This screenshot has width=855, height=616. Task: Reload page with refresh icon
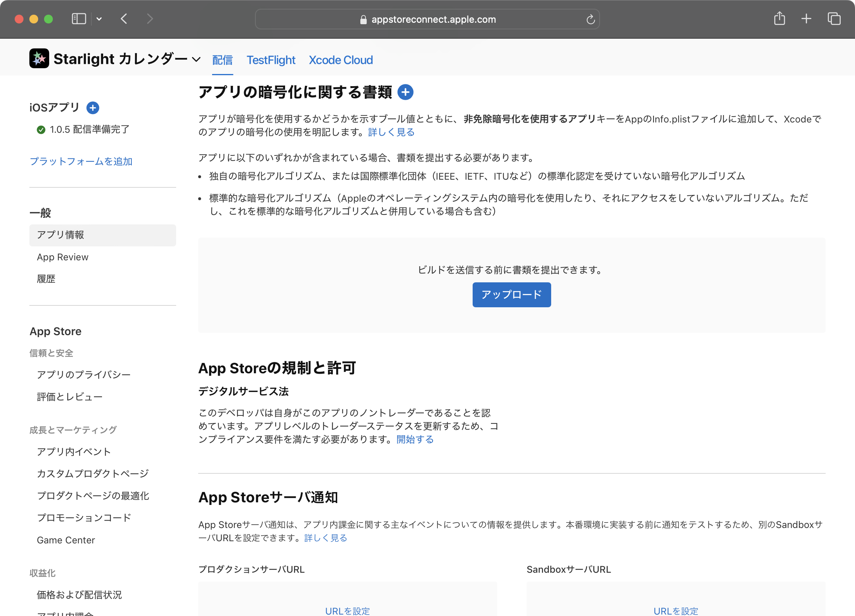click(x=590, y=19)
